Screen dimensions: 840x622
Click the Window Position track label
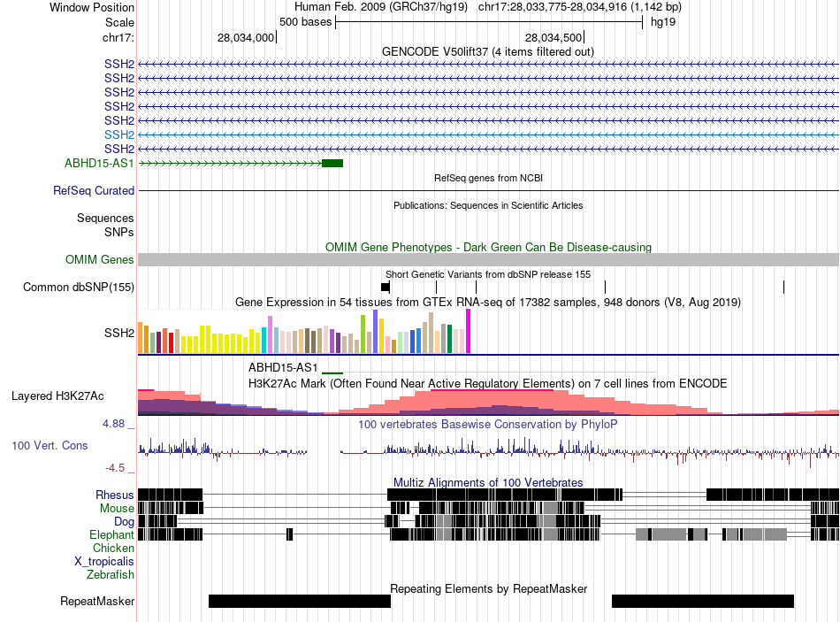coord(92,7)
